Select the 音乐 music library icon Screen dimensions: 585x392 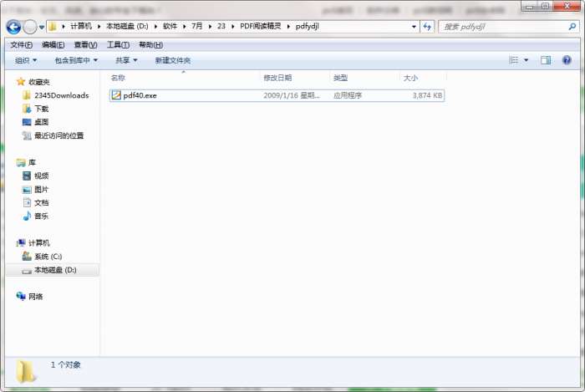pos(27,216)
